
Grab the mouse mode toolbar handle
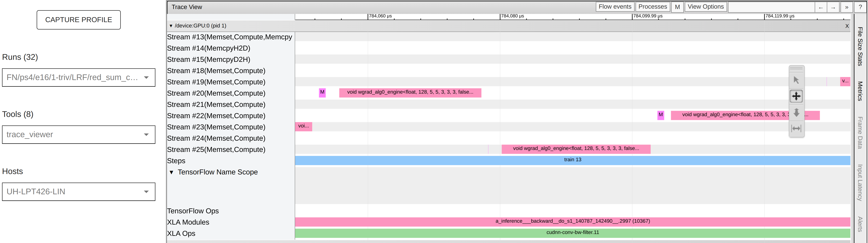tap(796, 68)
